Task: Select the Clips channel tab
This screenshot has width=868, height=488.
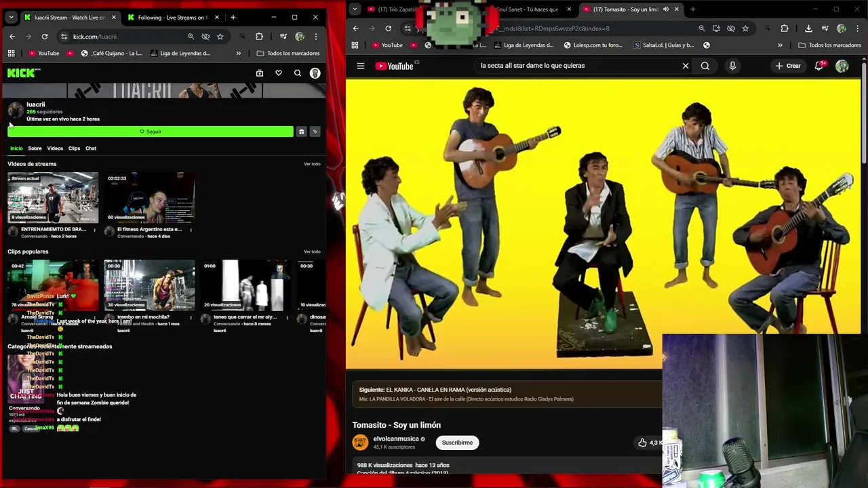Action: coord(74,148)
